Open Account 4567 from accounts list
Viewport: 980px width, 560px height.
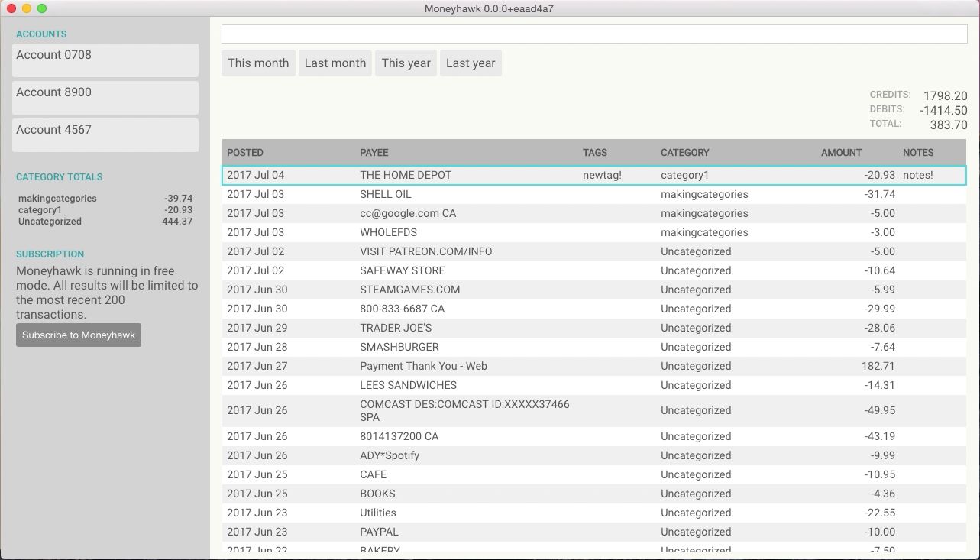105,134
